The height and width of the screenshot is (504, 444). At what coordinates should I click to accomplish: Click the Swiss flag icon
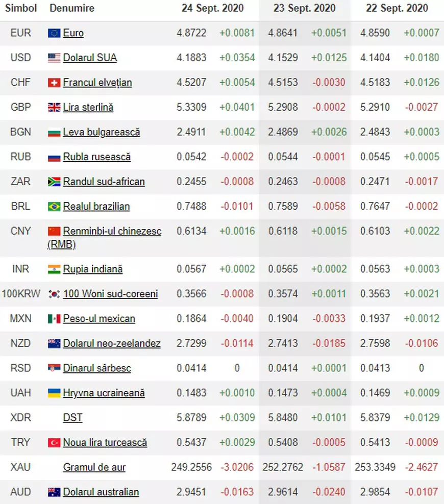click(x=54, y=83)
